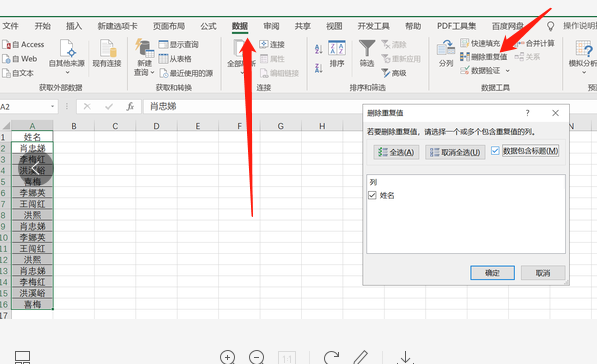Switch to the 视图 view tab

pos(334,26)
